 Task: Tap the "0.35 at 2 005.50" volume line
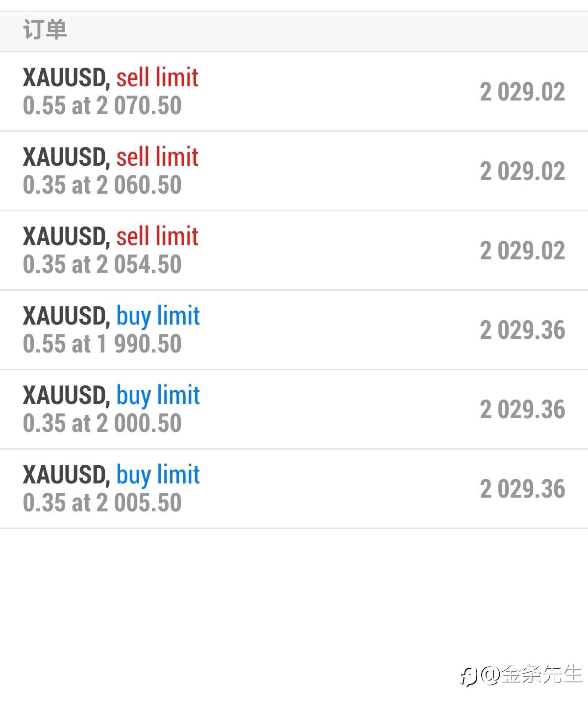(102, 503)
